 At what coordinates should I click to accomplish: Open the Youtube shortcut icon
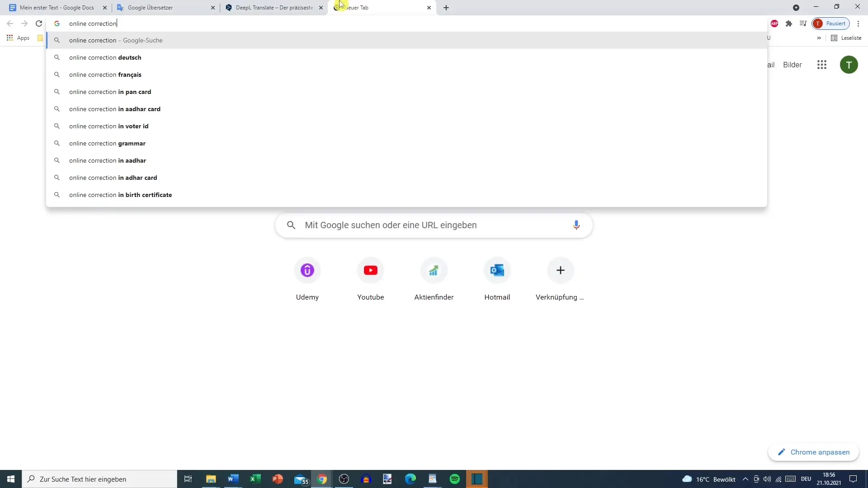(371, 271)
